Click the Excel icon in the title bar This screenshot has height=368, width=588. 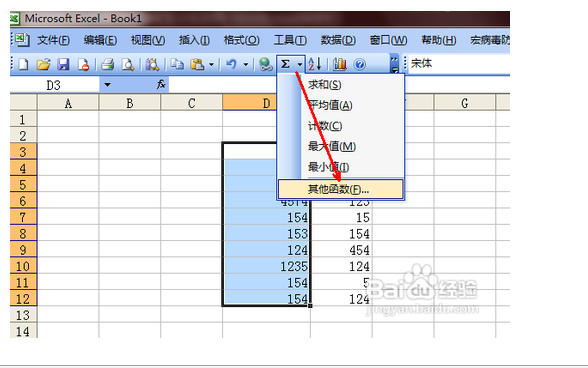[x=15, y=18]
